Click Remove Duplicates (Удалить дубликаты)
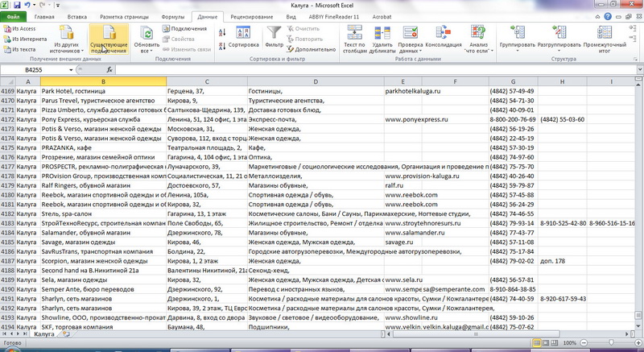This screenshot has height=352, width=644. [x=382, y=39]
